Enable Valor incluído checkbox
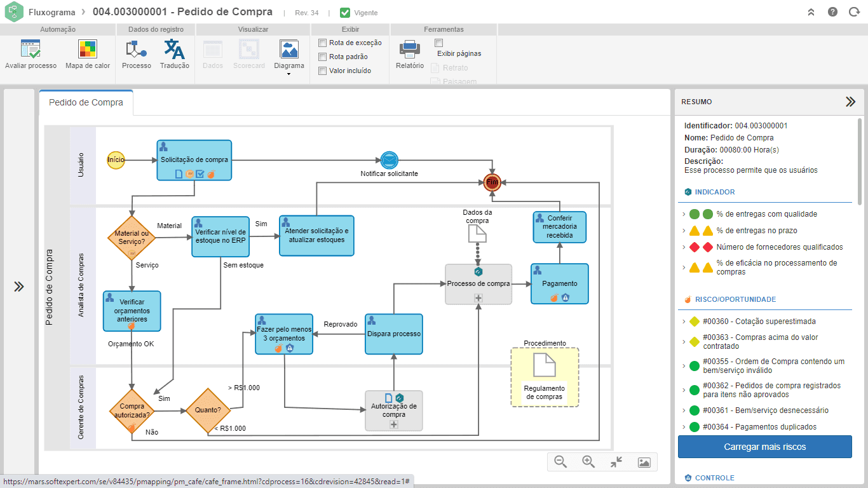This screenshot has height=488, width=868. tap(322, 71)
